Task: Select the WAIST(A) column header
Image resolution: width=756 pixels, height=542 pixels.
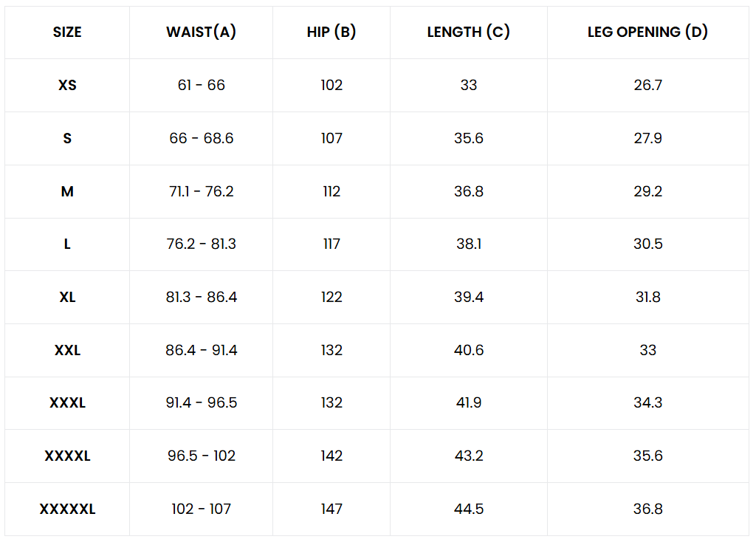Action: (x=201, y=32)
